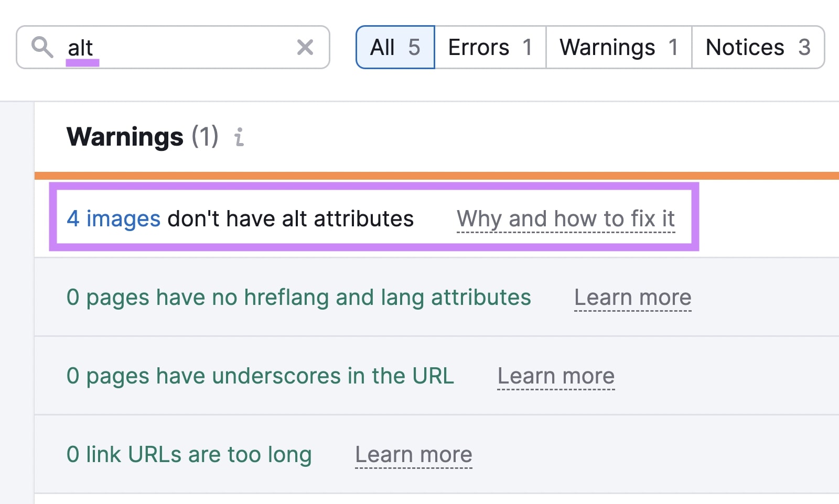839x504 pixels.
Task: Open "Learn more" for underscores in URL
Action: point(555,376)
